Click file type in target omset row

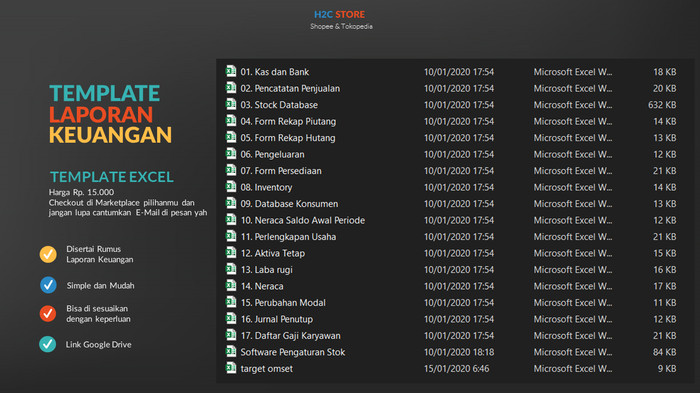[573, 369]
